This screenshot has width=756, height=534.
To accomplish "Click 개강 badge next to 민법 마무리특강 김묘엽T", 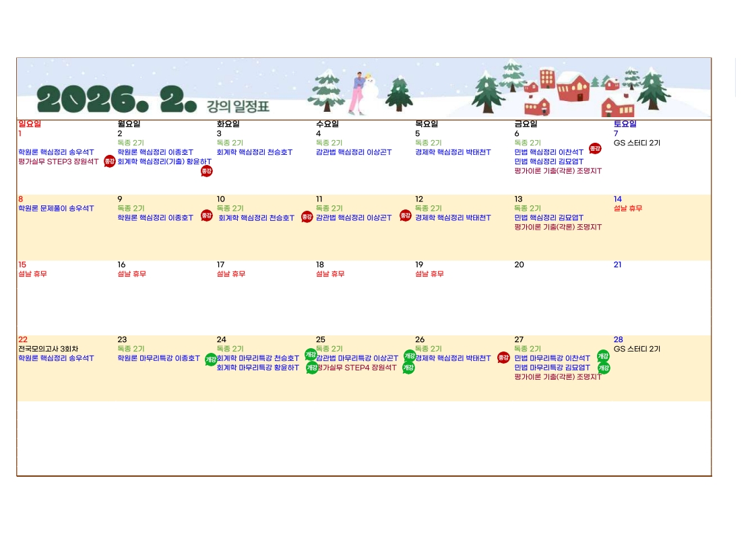I will pyautogui.click(x=603, y=368).
